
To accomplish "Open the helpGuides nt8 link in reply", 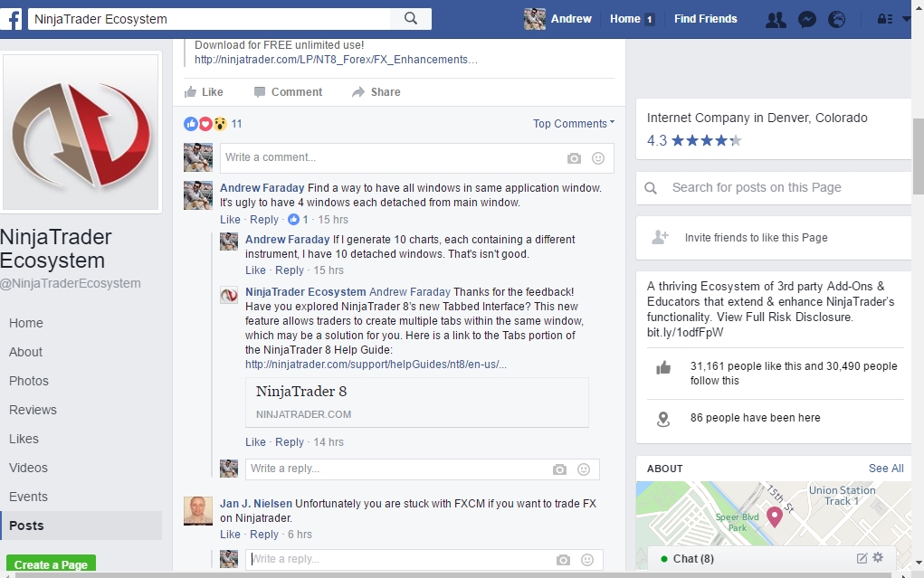I will 376,365.
